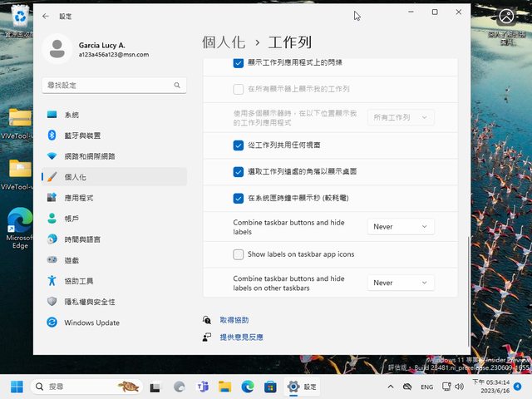Enable Show labels on taskbar app icons
532x399 pixels.
[239, 254]
